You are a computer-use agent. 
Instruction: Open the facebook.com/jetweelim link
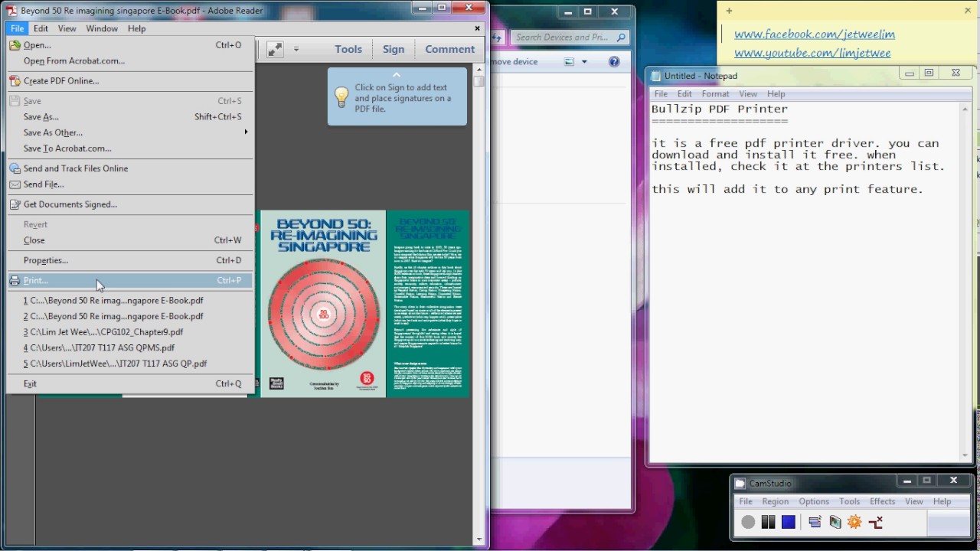tap(815, 34)
